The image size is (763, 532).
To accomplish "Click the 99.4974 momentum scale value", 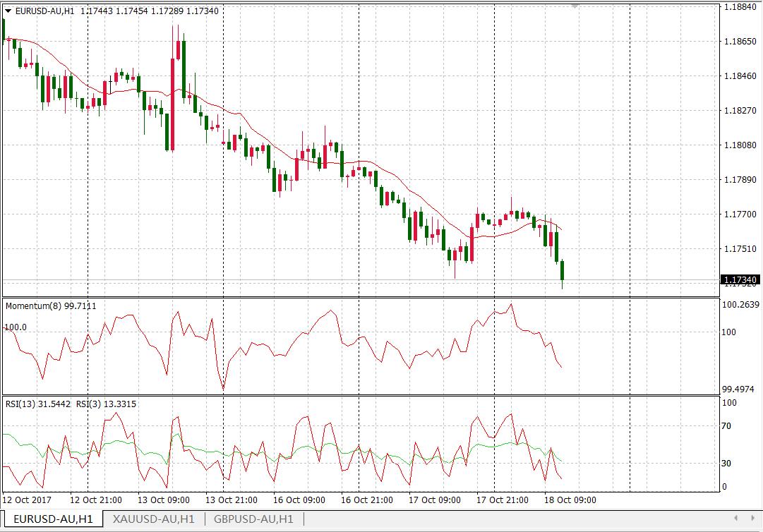I will tap(738, 389).
